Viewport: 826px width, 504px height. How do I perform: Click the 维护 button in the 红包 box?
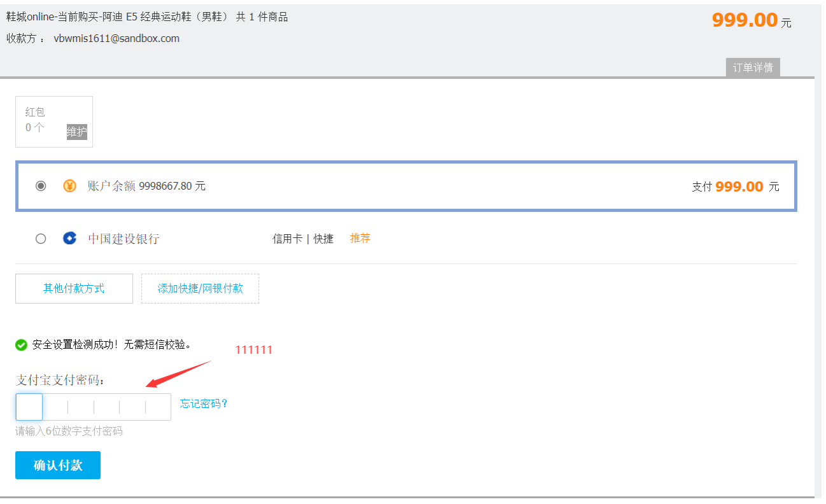[x=77, y=132]
